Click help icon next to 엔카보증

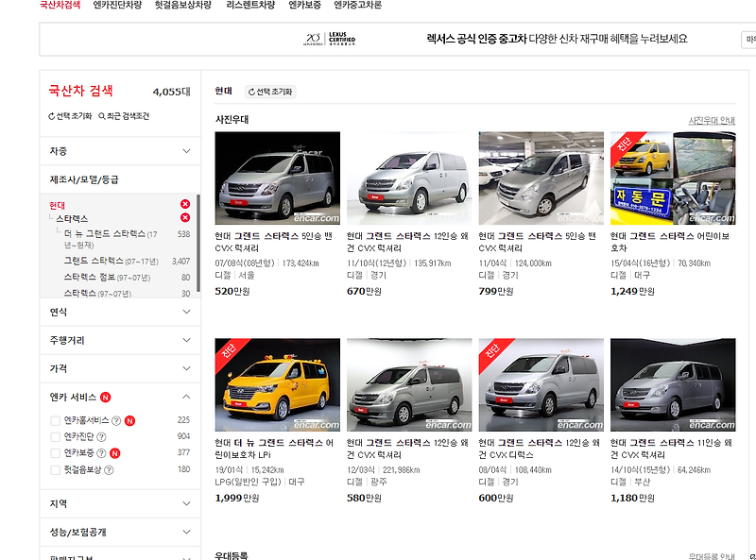[x=101, y=453]
